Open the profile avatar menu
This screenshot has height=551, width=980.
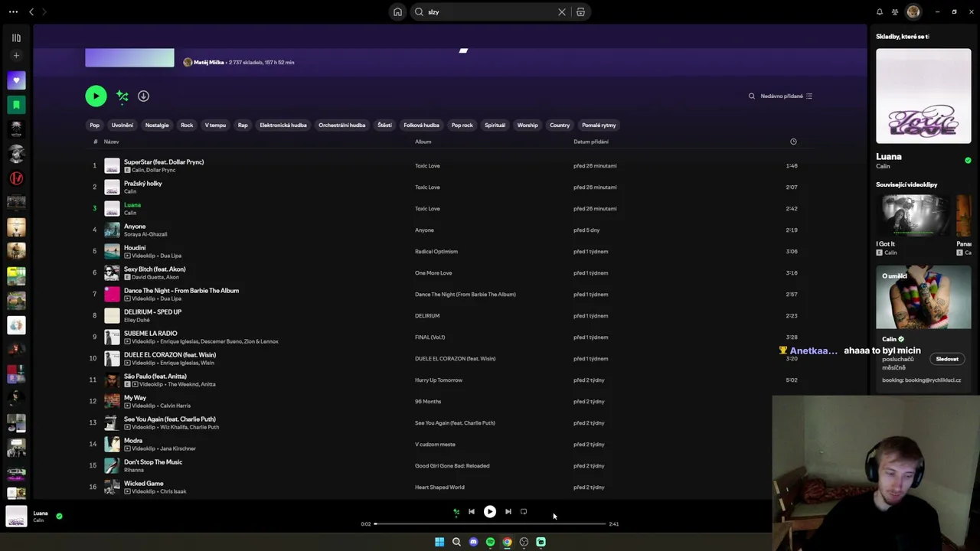(913, 12)
